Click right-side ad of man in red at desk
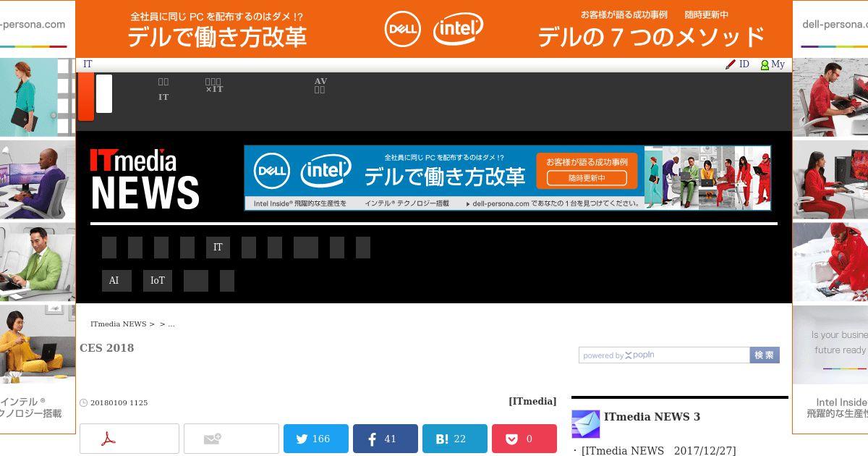The image size is (868, 456). coord(830,97)
